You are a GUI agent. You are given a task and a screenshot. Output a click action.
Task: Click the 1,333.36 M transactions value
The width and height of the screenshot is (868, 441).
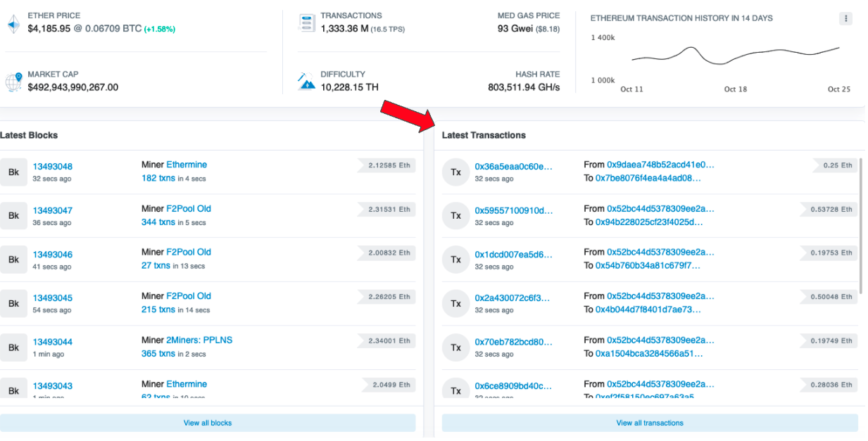pyautogui.click(x=344, y=29)
